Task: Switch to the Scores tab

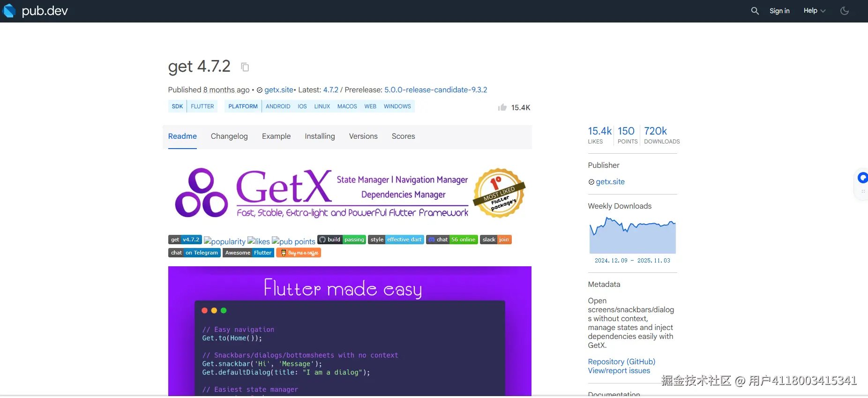Action: [x=403, y=136]
